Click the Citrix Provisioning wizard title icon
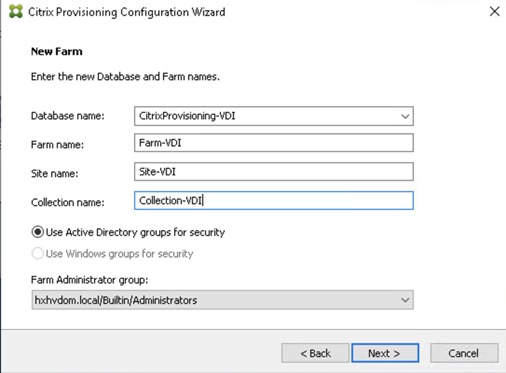The height and width of the screenshot is (373, 506). [16, 12]
